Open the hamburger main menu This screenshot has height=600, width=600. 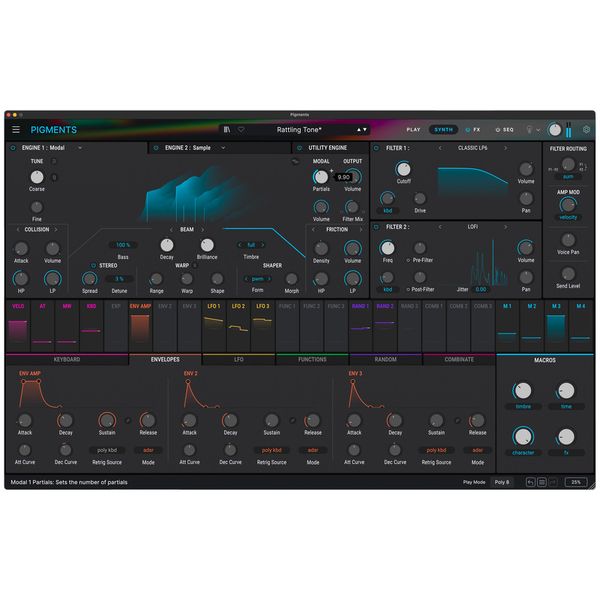tap(15, 130)
